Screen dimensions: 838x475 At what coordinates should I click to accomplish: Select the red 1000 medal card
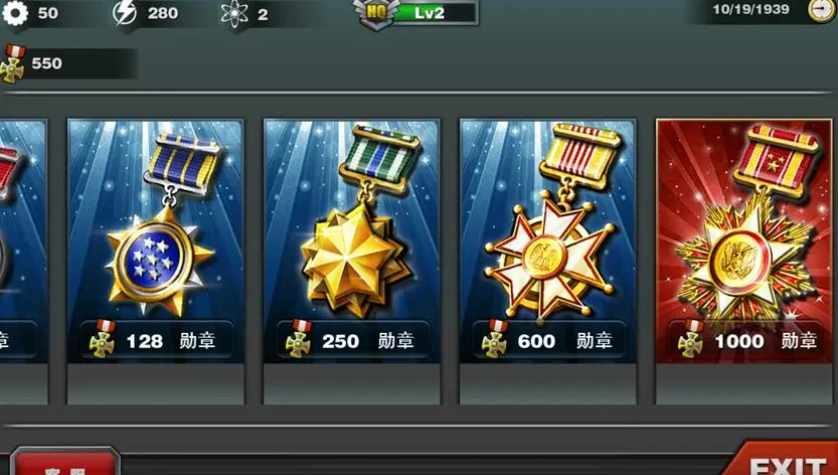(x=744, y=240)
